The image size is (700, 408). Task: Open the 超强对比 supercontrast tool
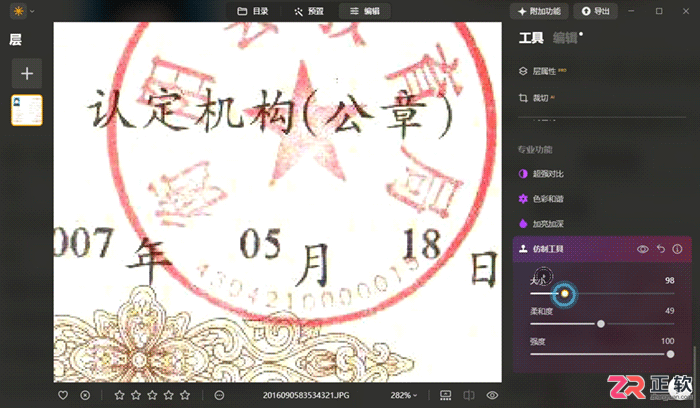click(x=541, y=174)
